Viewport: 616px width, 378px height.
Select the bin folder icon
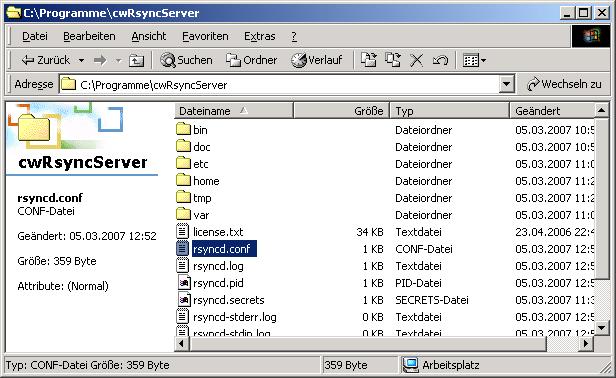183,129
